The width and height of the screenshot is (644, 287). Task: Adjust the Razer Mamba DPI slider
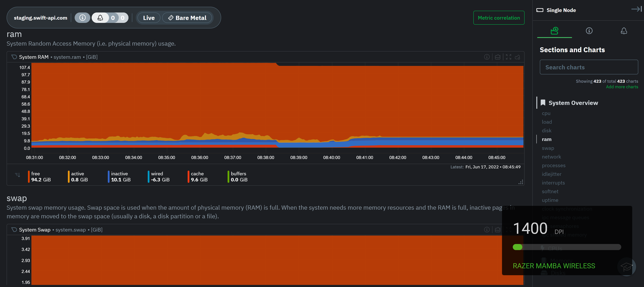517,247
